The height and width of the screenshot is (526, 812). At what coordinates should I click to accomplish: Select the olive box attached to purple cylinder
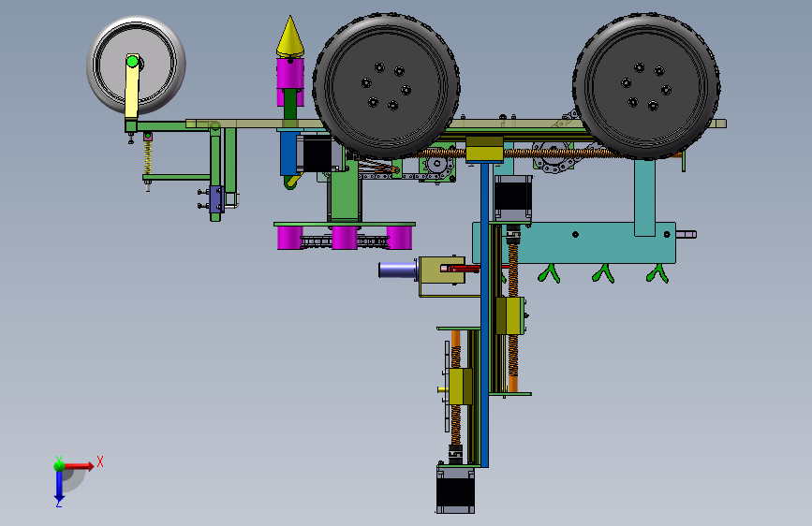(441, 270)
